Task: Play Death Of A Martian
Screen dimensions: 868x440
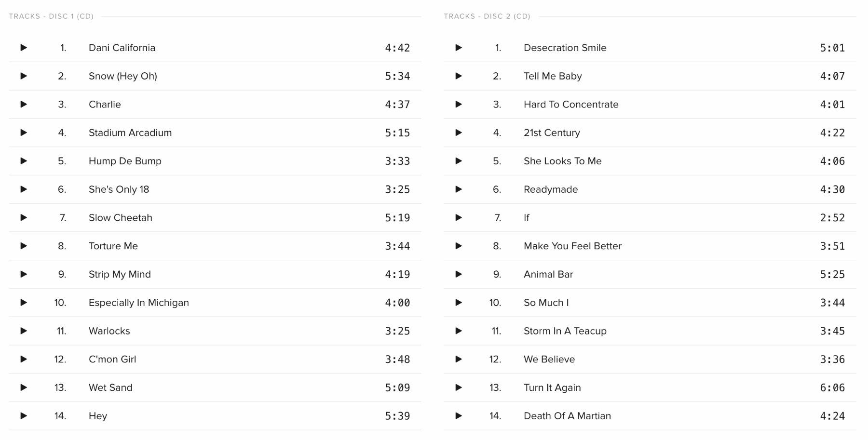Action: pyautogui.click(x=459, y=416)
